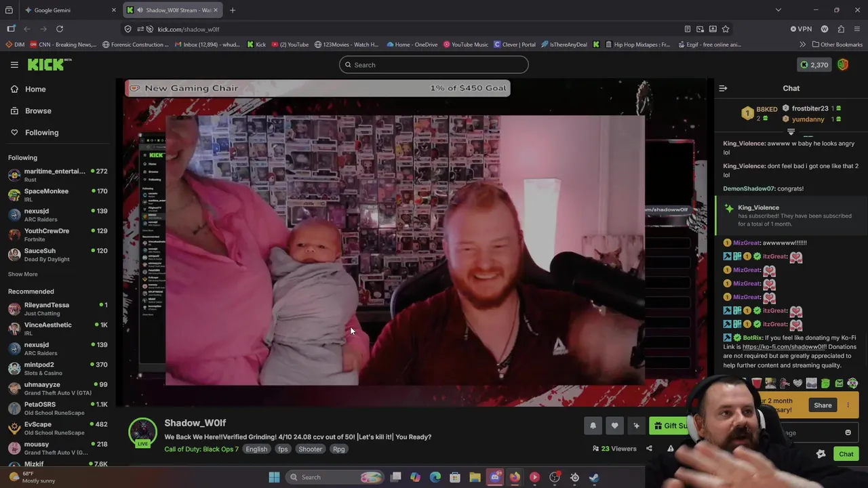Open the emoji picker in chat input
This screenshot has width=868, height=488.
coord(848,432)
